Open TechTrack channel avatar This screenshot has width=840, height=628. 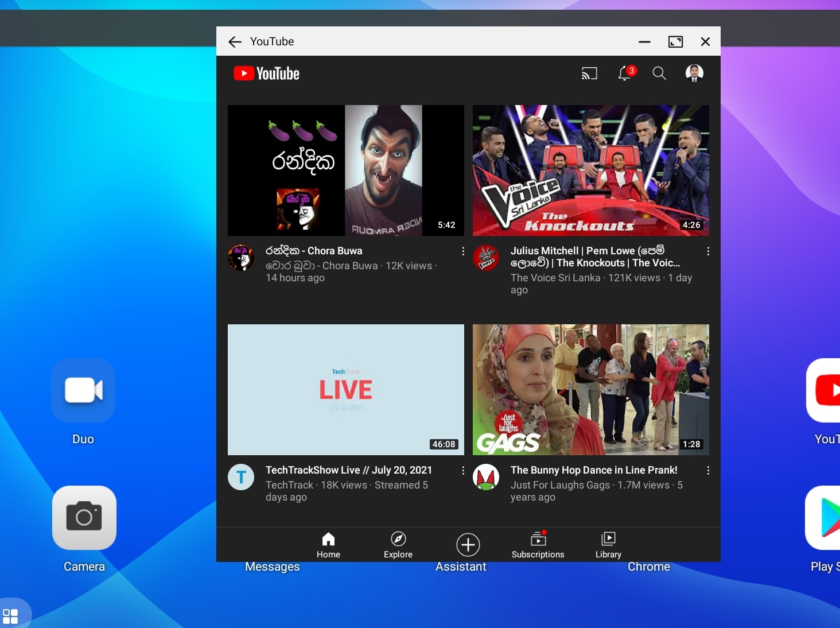pyautogui.click(x=241, y=477)
